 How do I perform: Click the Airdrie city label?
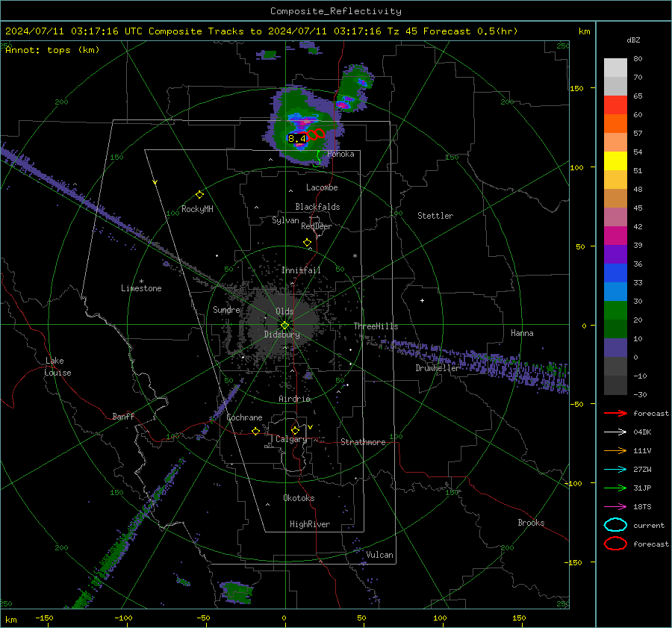pyautogui.click(x=294, y=399)
